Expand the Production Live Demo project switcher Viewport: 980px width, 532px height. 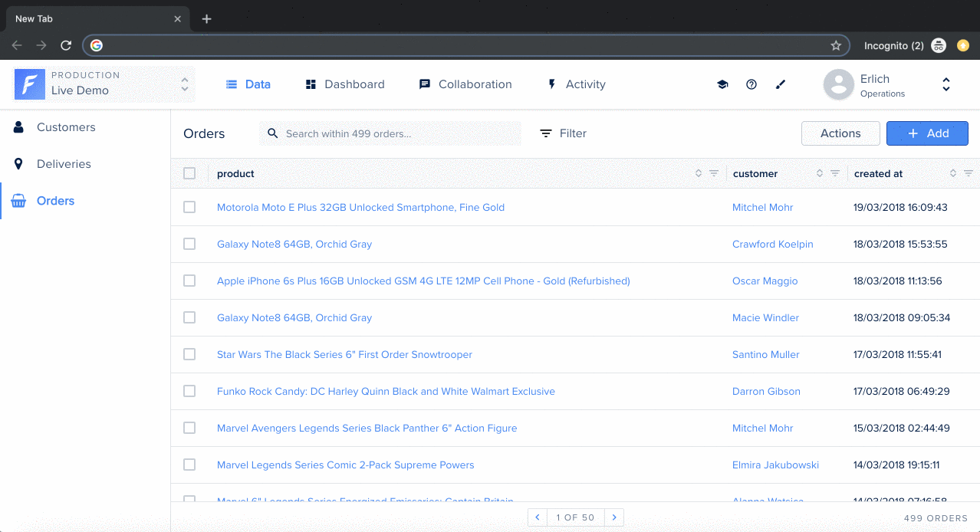(x=185, y=84)
